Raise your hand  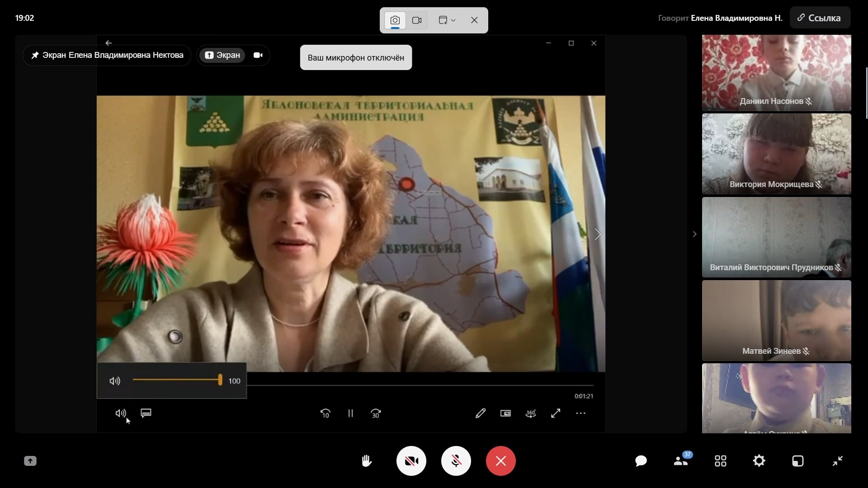point(367,461)
